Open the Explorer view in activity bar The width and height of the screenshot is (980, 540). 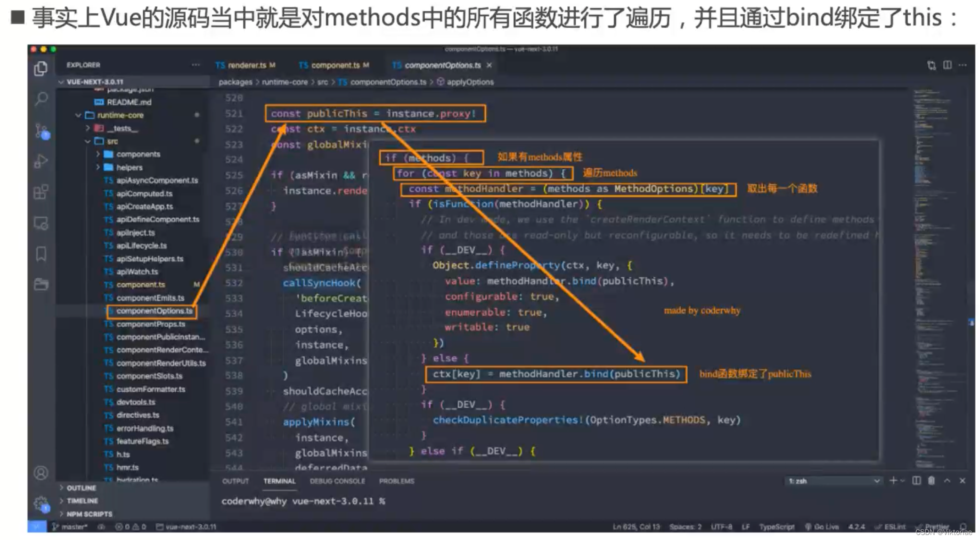41,68
